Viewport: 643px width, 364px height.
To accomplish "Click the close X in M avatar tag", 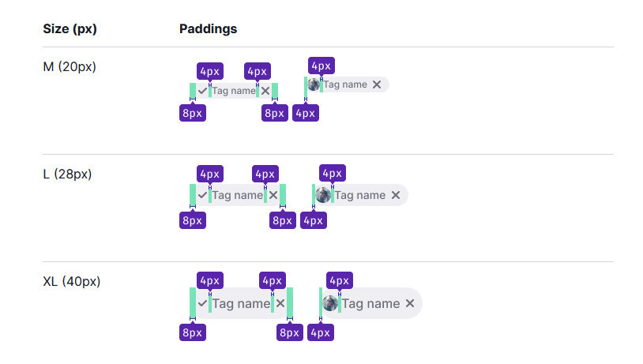I will pos(377,84).
